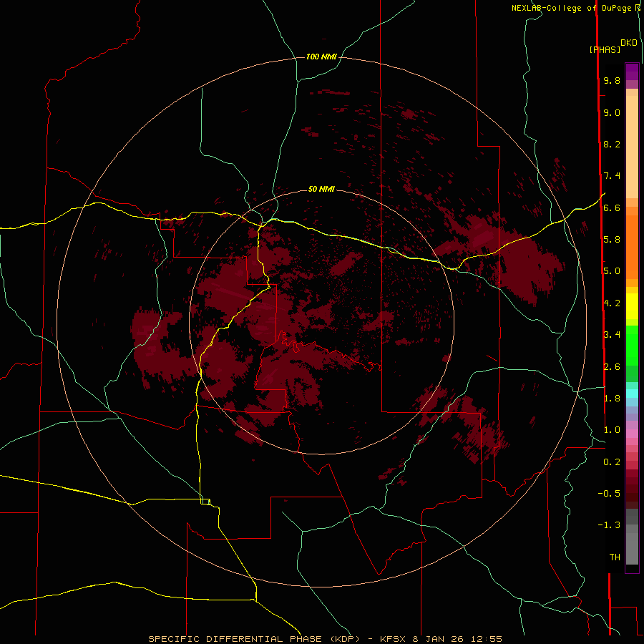Image resolution: width=644 pixels, height=644 pixels.
Task: Select the dark red segment of the color bar
Action: 632,489
